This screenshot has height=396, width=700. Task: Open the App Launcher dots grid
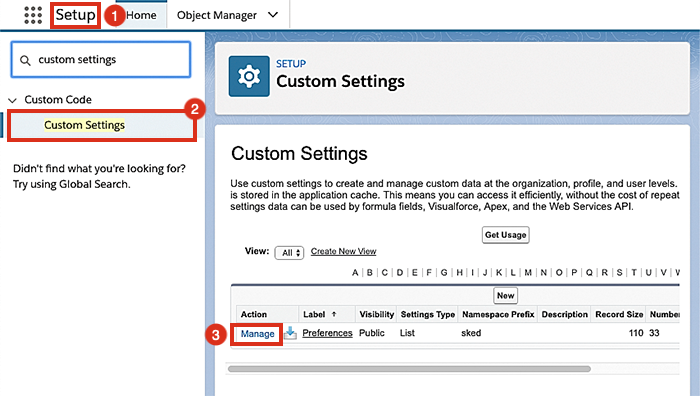33,15
